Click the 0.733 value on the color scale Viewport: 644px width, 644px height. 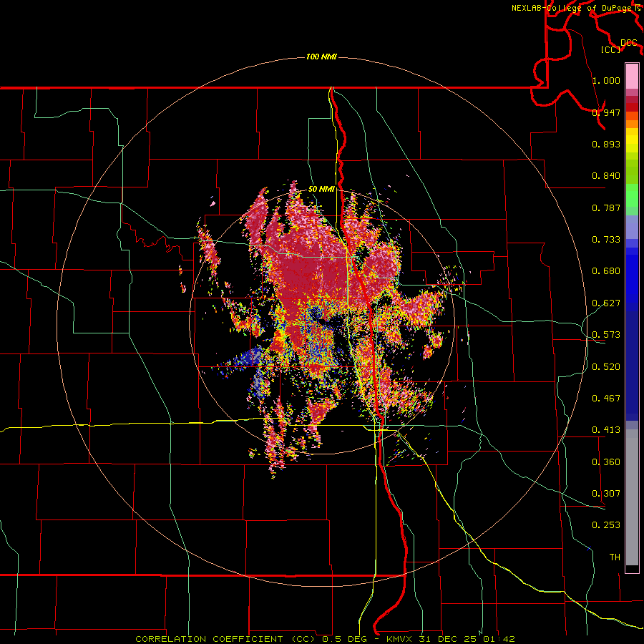[x=606, y=240]
